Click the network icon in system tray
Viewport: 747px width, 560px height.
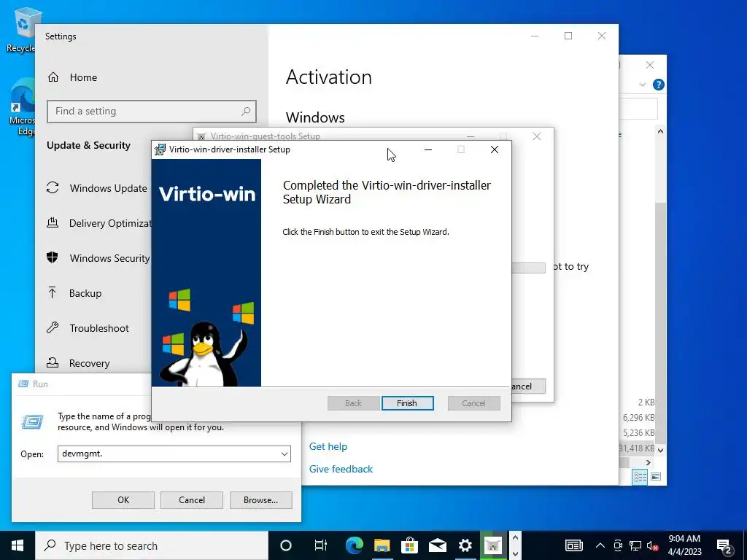click(x=635, y=545)
